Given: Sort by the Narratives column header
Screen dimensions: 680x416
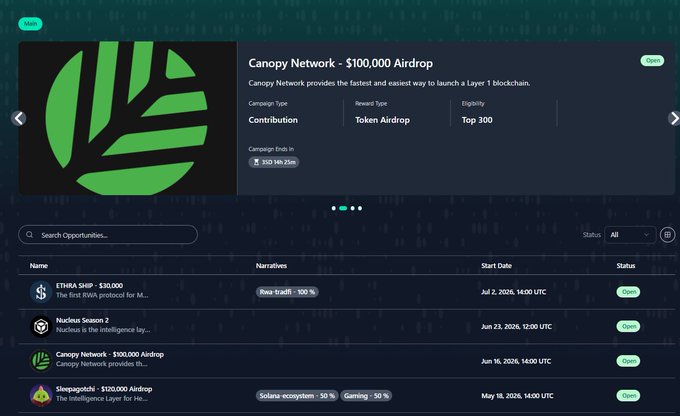Looking at the screenshot, I should click(271, 265).
